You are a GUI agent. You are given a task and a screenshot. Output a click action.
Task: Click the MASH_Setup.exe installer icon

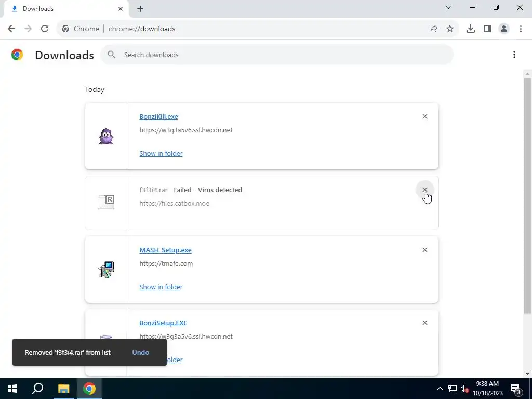point(106,270)
